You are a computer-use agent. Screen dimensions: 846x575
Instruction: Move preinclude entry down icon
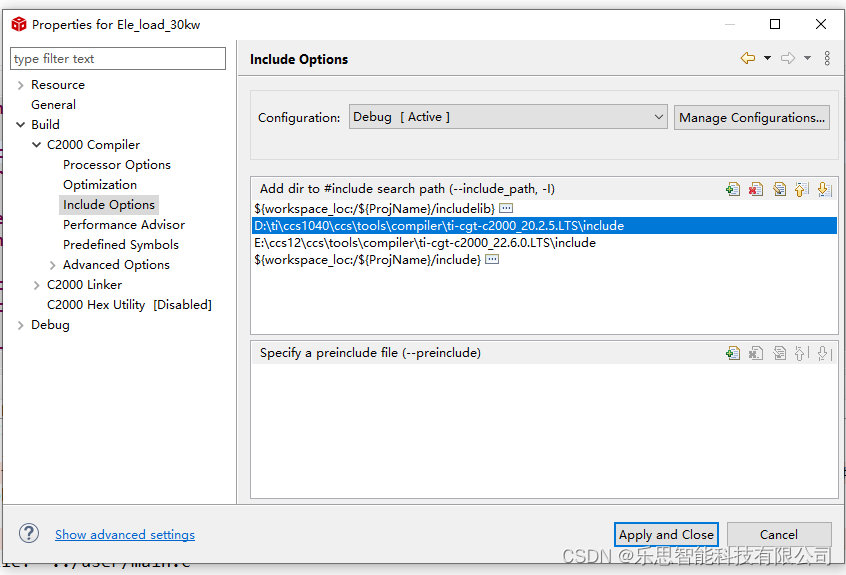824,353
